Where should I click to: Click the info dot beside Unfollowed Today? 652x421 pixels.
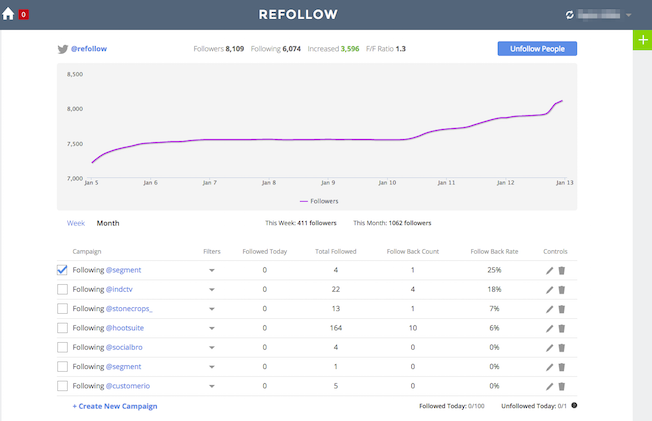pyautogui.click(x=574, y=406)
